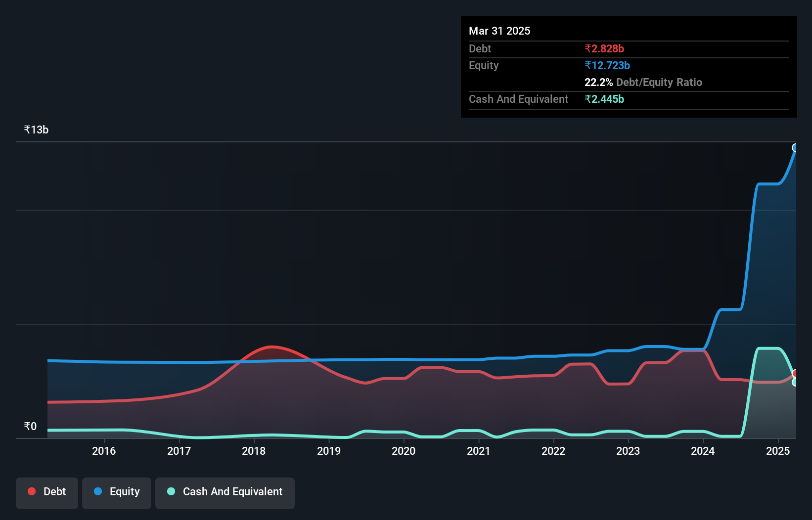The height and width of the screenshot is (520, 812).
Task: Select the Debt end-point marker on chart
Action: [795, 373]
